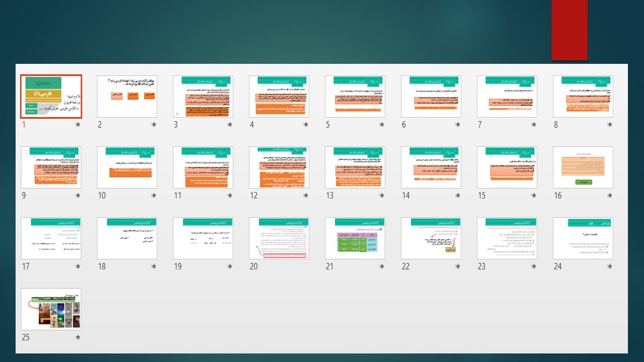The width and height of the screenshot is (644, 362).
Task: Select the first slide thumbnail with the red border
Action: point(51,97)
